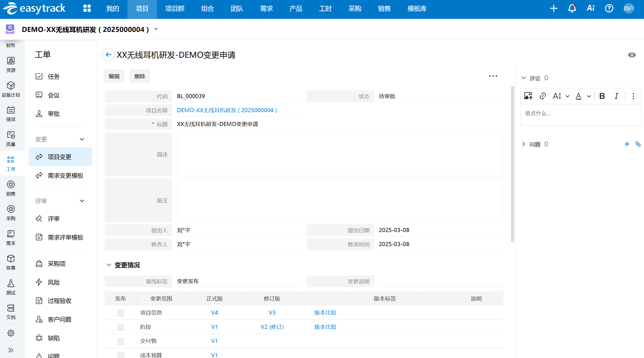This screenshot has width=644, height=358.
Task: Switch to the 需求 top menu
Action: (266, 9)
